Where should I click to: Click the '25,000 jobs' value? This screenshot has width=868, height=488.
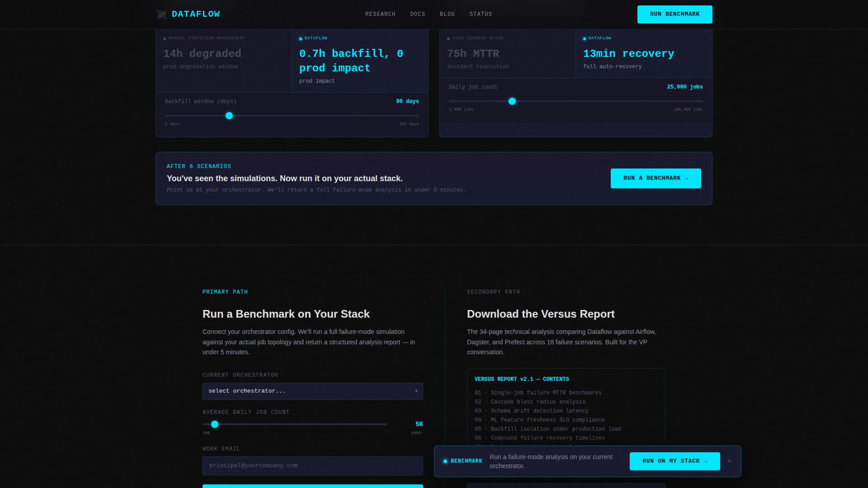click(x=684, y=87)
